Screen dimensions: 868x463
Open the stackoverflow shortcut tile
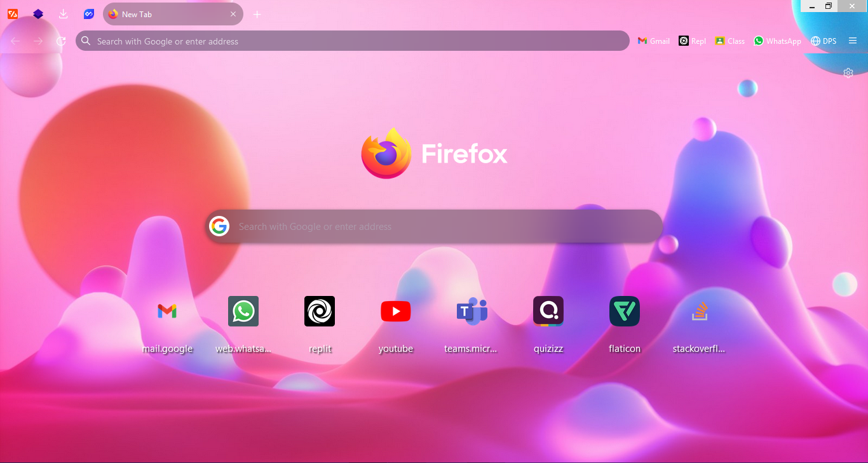[700, 311]
